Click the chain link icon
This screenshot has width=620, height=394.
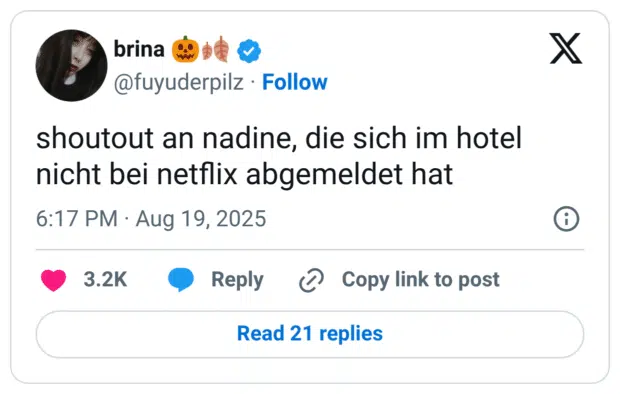click(311, 280)
